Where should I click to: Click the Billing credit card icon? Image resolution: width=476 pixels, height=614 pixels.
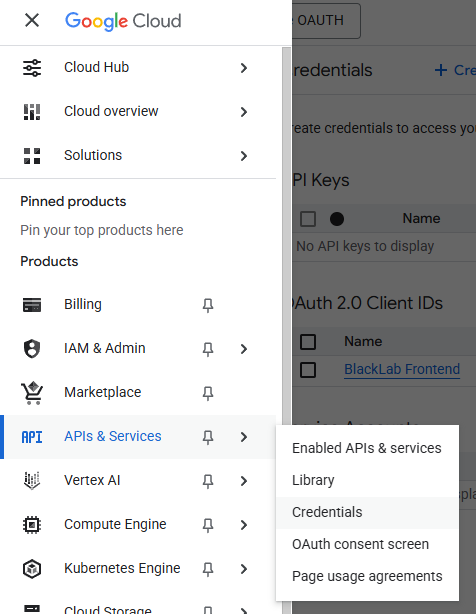click(32, 305)
